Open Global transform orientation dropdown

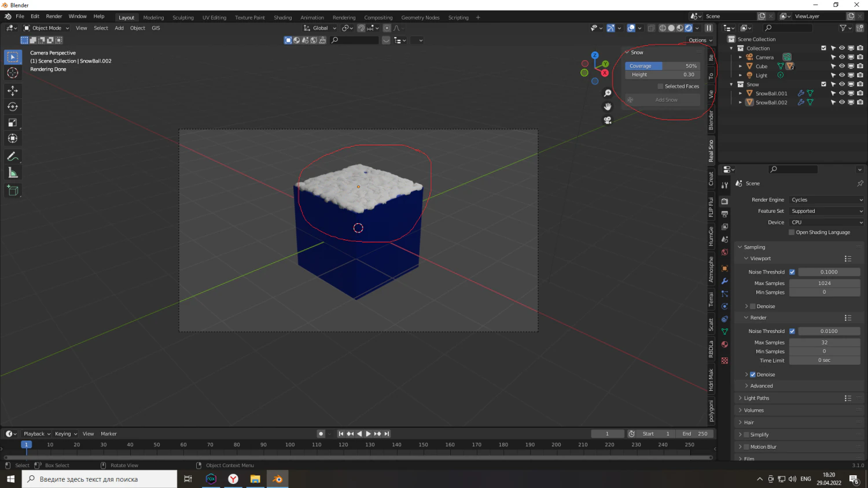click(320, 28)
